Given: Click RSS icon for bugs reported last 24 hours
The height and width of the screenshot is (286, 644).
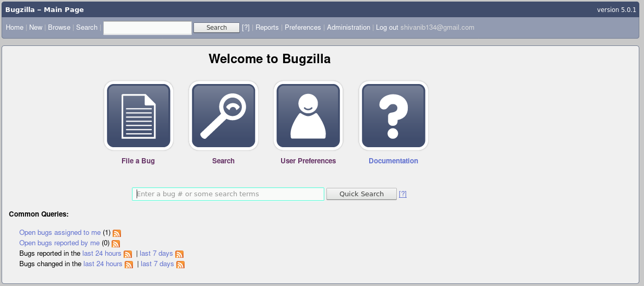Looking at the screenshot, I should 128,254.
